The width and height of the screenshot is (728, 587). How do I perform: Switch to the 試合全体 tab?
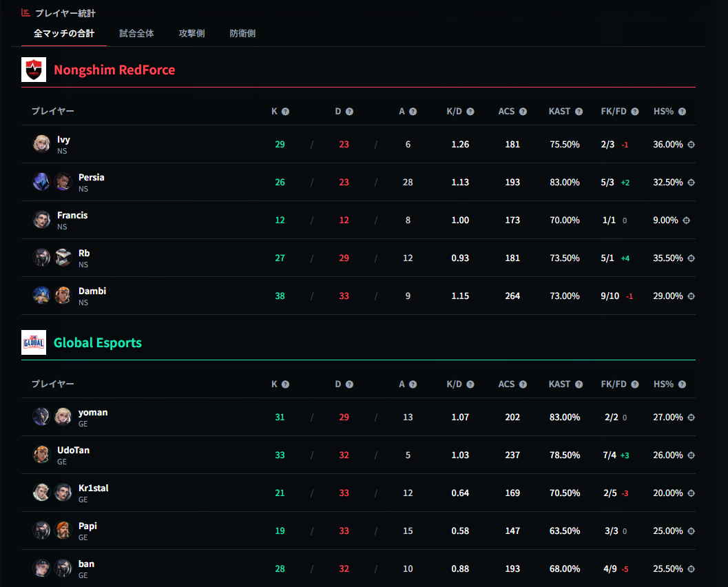coord(136,34)
